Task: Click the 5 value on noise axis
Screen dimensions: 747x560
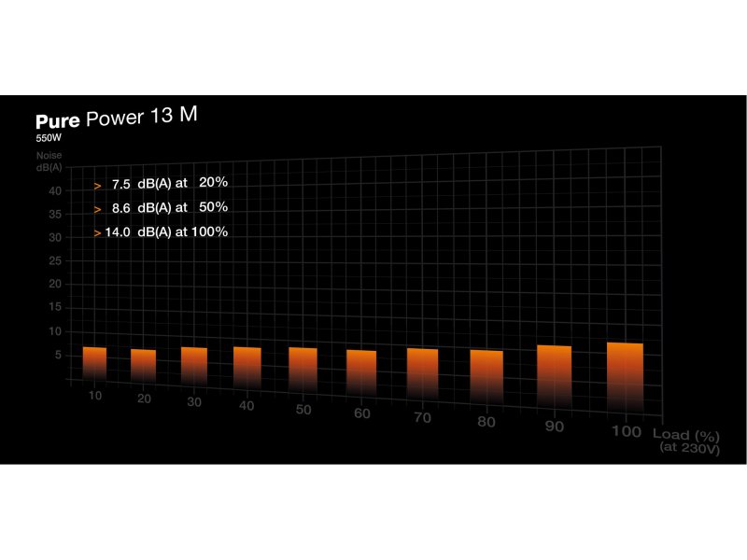Action: click(x=58, y=356)
